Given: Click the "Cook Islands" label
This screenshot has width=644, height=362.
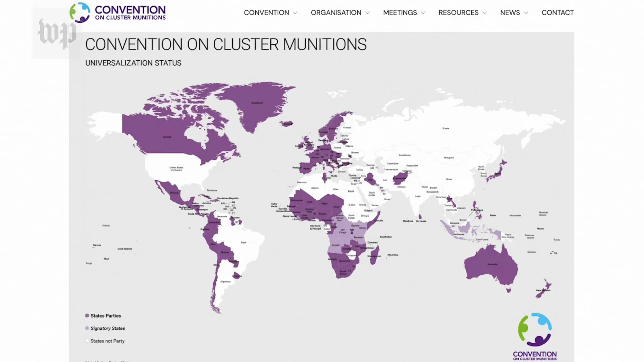Looking at the screenshot, I should [x=125, y=249].
